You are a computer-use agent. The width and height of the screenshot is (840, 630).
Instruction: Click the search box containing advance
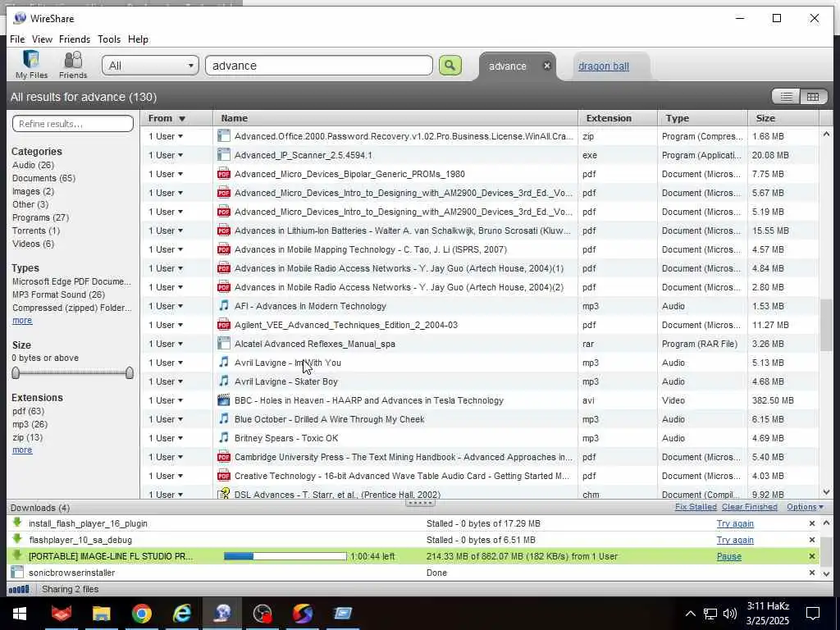319,66
